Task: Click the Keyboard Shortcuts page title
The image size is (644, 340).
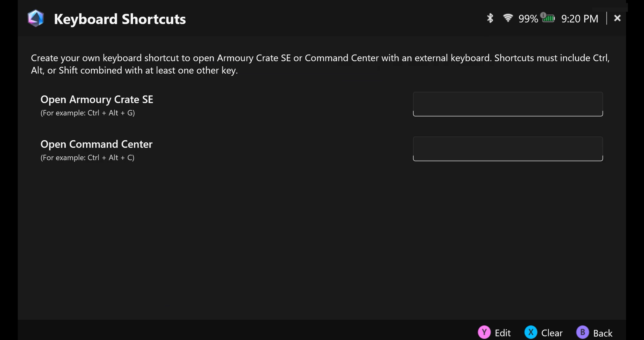Action: coord(120,19)
